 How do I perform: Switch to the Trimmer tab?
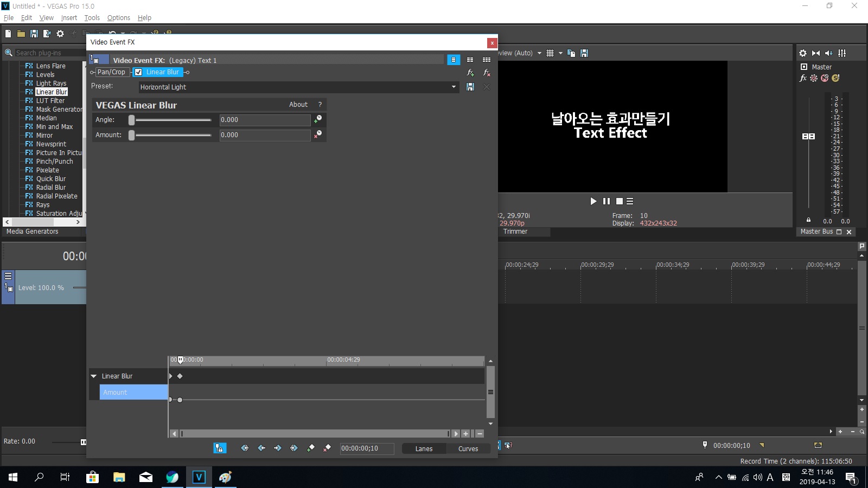515,232
